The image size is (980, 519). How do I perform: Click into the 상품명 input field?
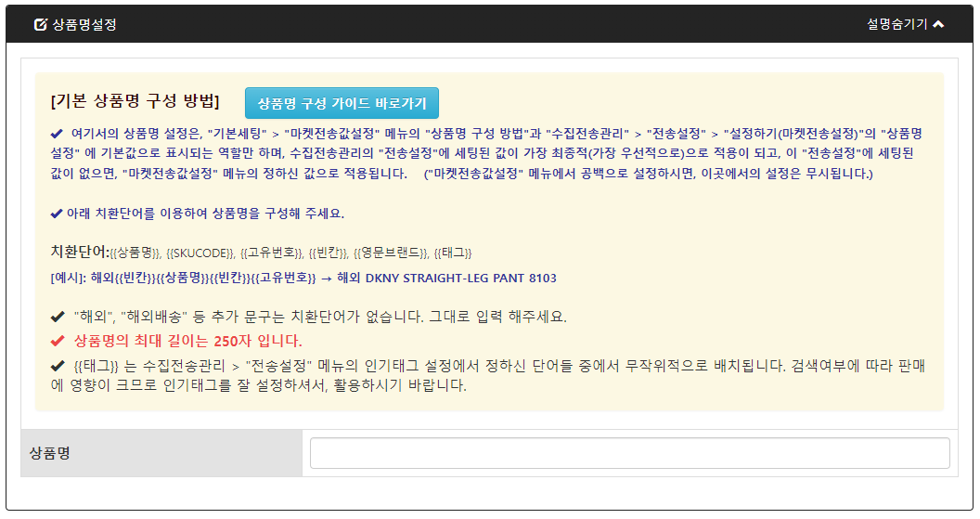(629, 453)
